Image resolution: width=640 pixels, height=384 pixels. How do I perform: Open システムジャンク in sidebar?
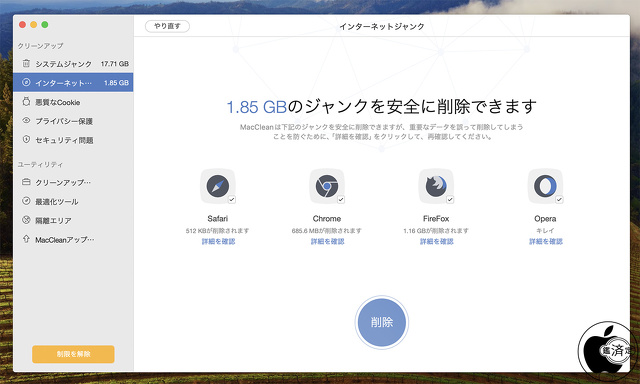[x=73, y=64]
